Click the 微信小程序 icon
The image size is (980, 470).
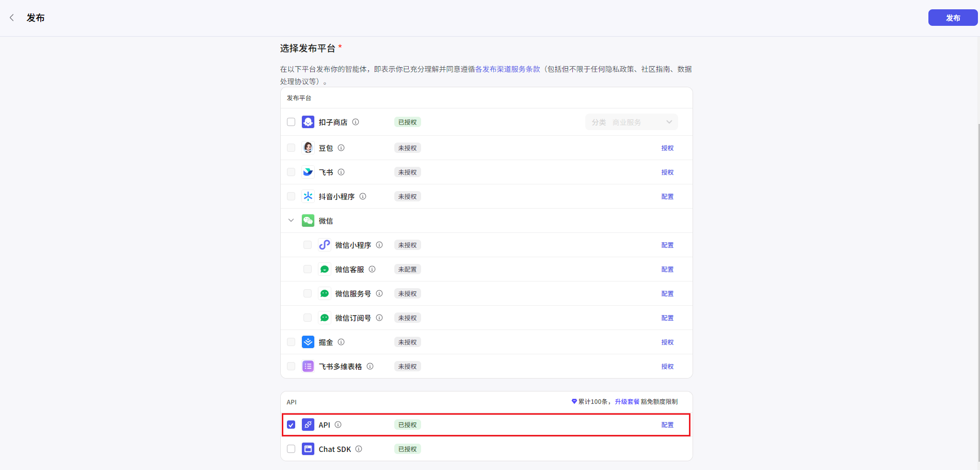[x=325, y=245]
